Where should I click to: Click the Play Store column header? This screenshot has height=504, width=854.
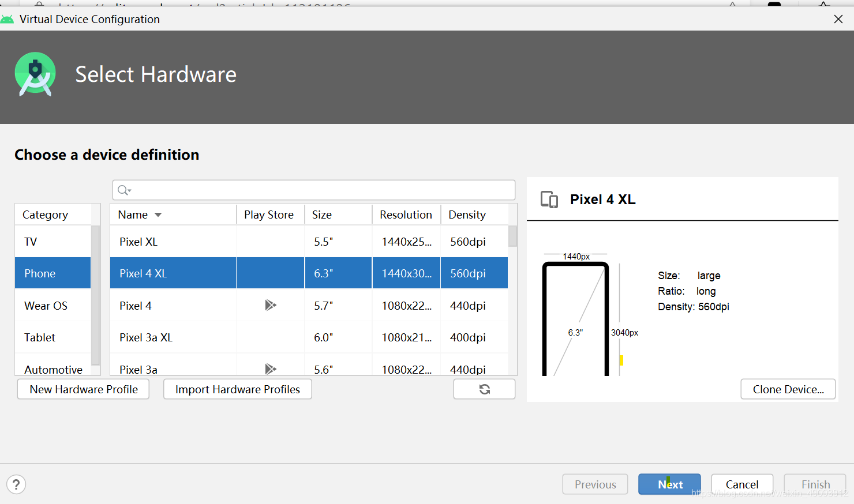point(270,215)
